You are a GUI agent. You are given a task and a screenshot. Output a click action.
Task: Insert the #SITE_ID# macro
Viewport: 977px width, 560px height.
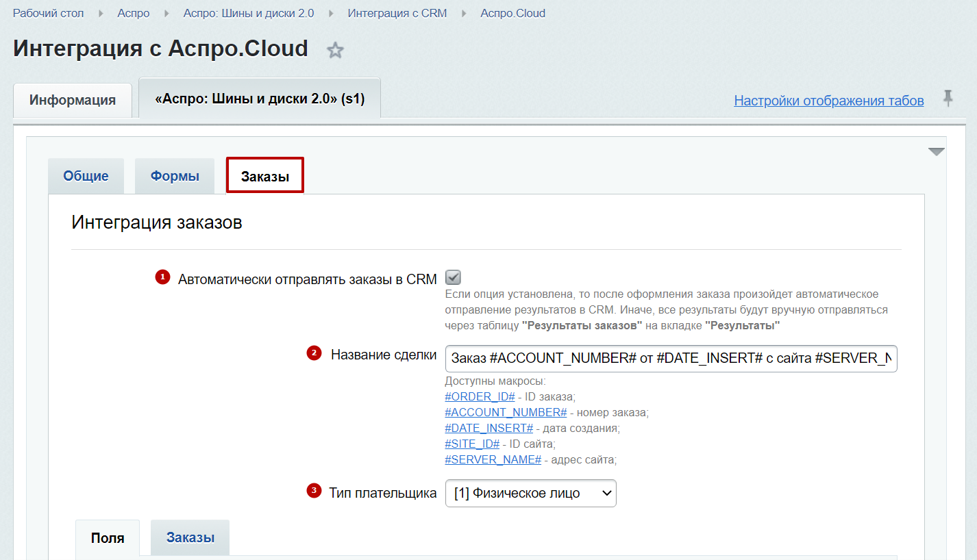coord(472,444)
